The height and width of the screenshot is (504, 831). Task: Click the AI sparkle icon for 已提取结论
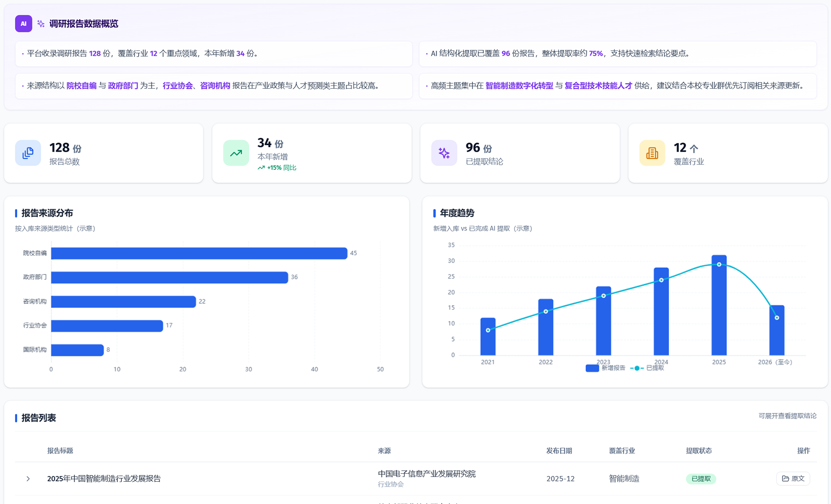coord(444,153)
